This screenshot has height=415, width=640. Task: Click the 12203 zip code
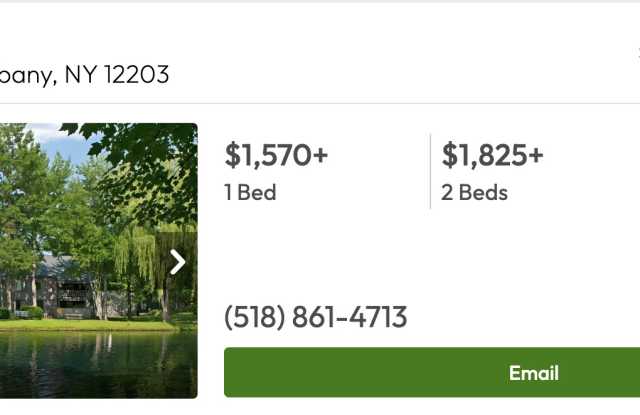(134, 74)
